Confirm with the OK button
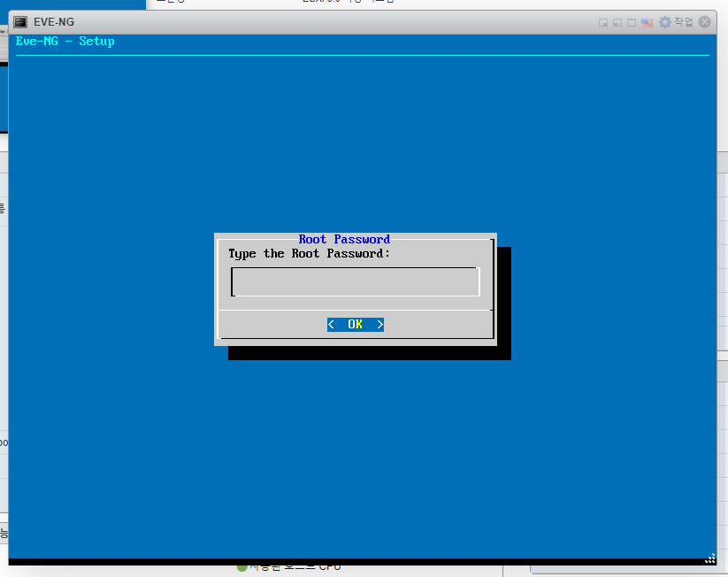Viewport: 728px width, 577px height. coord(356,324)
